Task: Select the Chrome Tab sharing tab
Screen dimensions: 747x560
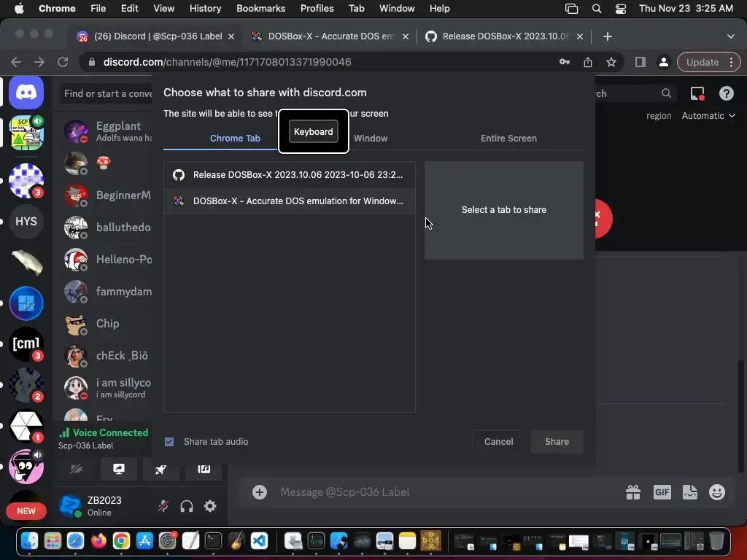Action: (x=235, y=138)
